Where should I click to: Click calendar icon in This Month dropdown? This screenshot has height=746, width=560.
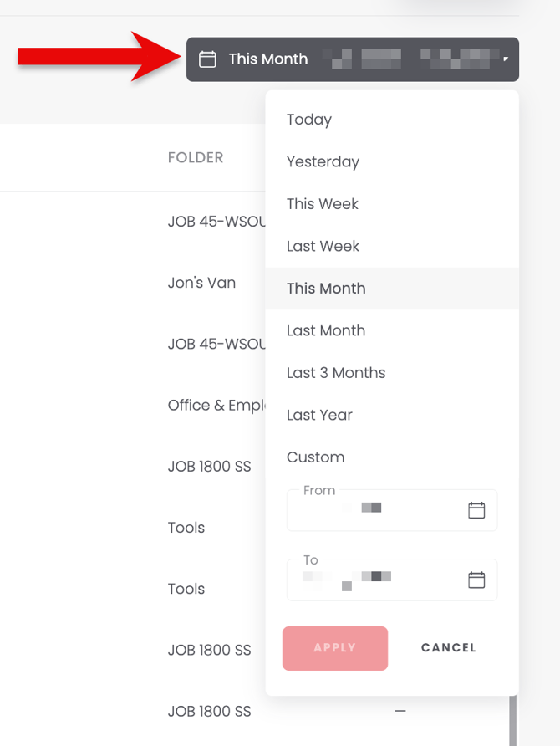207,59
